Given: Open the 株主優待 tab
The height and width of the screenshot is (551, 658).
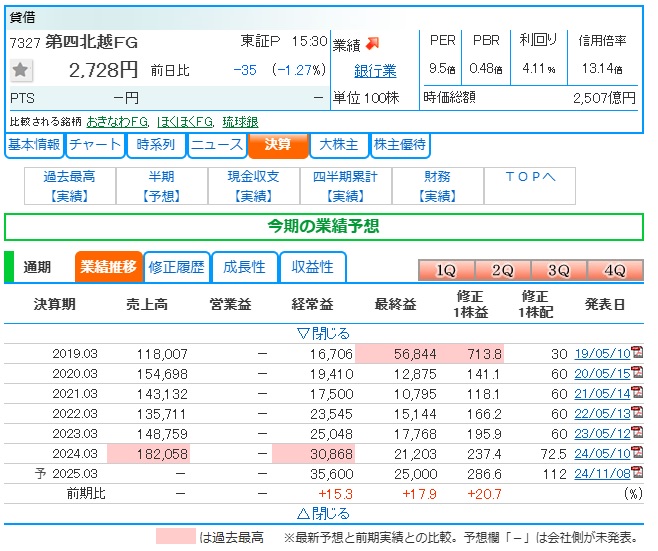Looking at the screenshot, I should [x=400, y=145].
